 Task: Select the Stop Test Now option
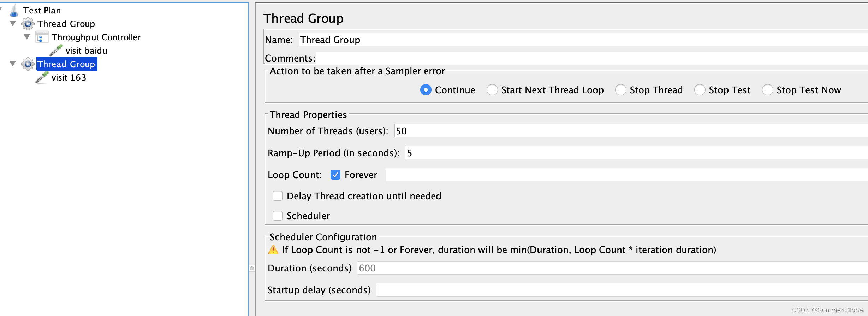pos(767,90)
